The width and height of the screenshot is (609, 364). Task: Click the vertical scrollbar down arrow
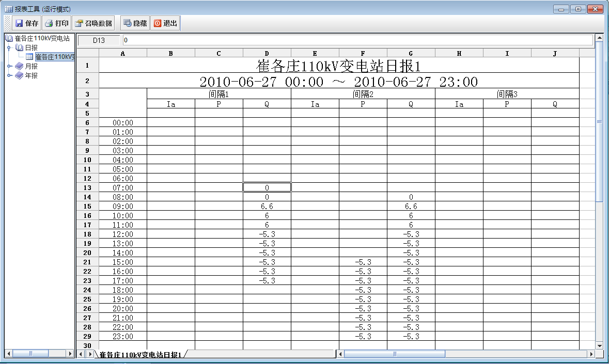click(x=599, y=345)
